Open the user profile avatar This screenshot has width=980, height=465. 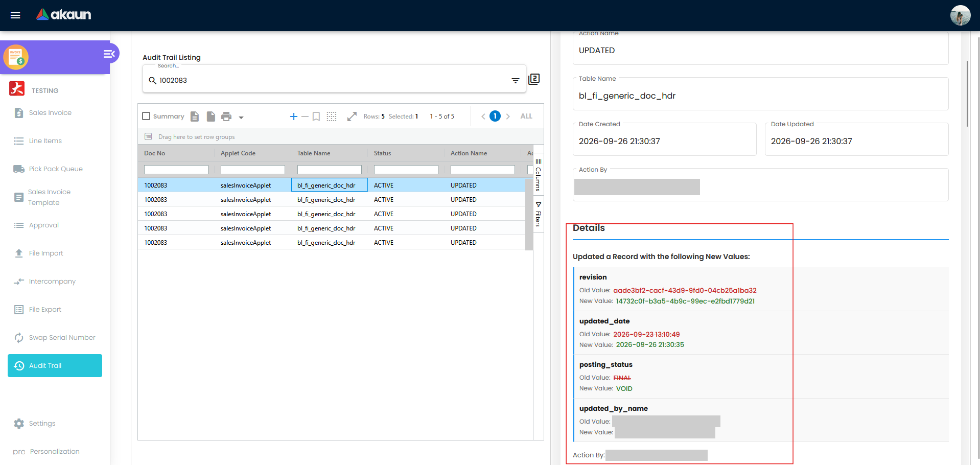[960, 15]
